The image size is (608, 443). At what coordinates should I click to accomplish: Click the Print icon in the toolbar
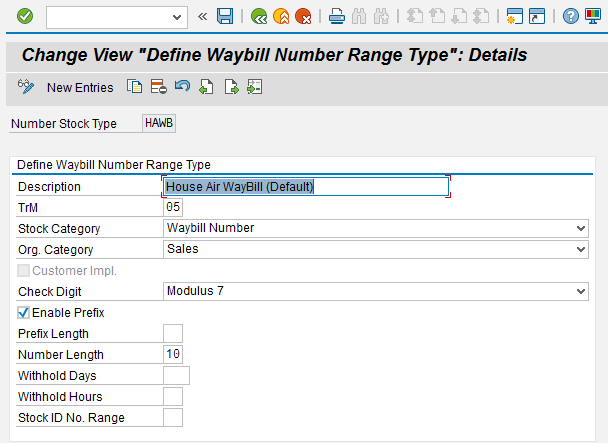[337, 16]
